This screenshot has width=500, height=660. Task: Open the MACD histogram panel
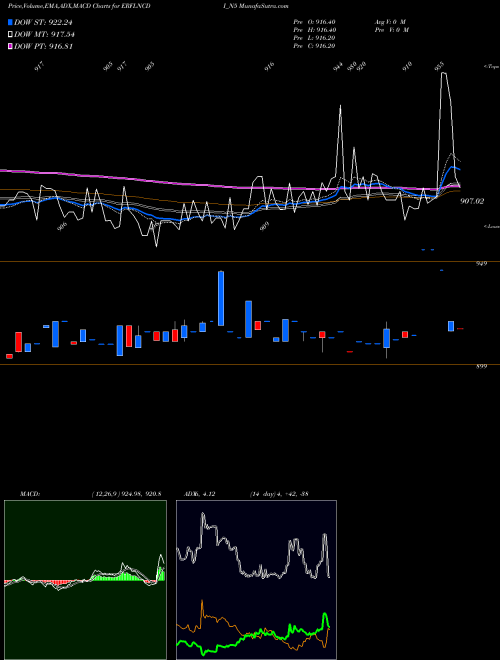[x=85, y=580]
